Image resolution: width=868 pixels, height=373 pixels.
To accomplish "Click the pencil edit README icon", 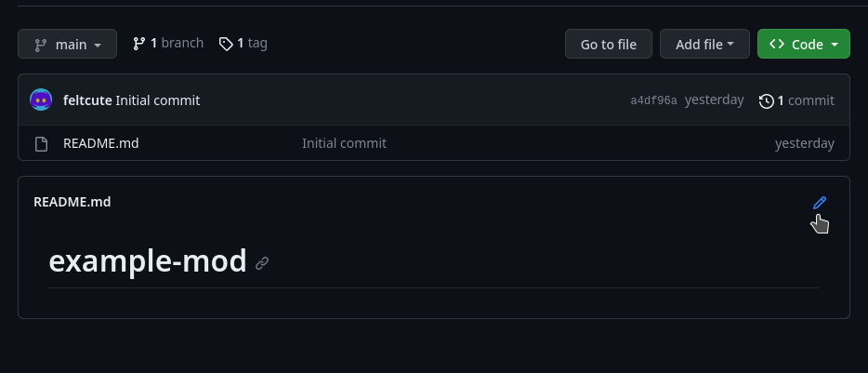I will (819, 203).
